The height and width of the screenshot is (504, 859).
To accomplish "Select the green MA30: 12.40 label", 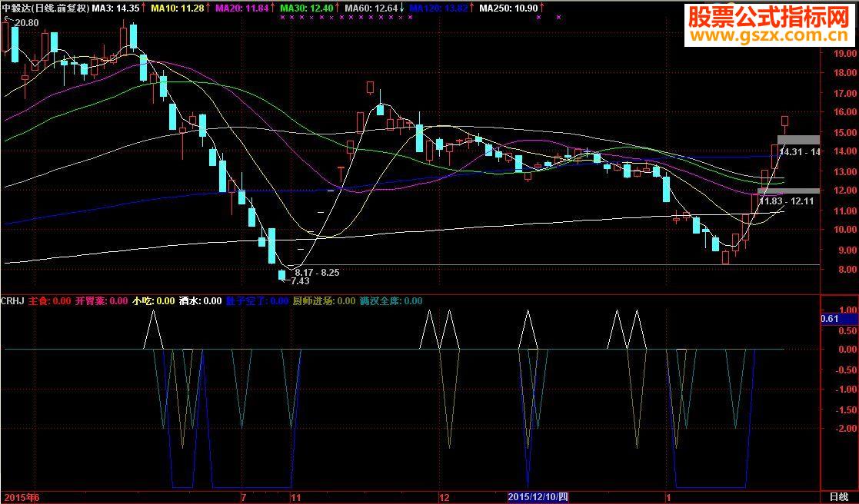I will click(306, 8).
